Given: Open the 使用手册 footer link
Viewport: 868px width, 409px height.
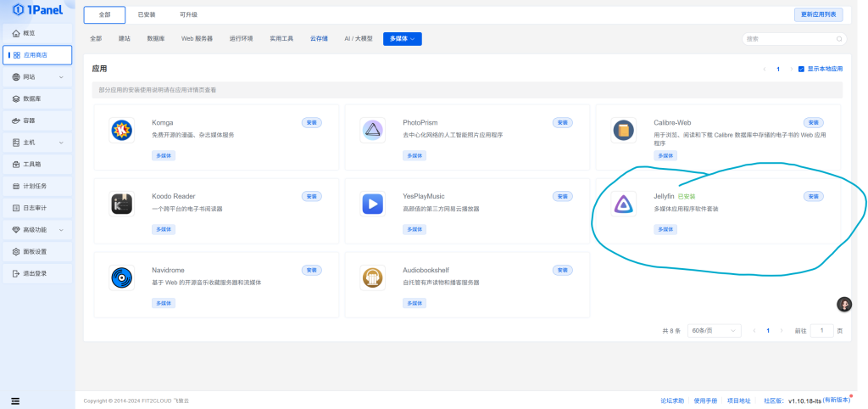Looking at the screenshot, I should click(x=705, y=401).
